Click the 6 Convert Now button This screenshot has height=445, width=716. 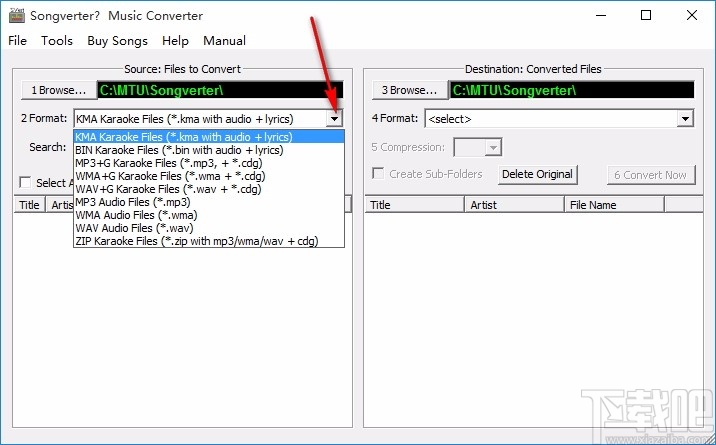pos(651,175)
